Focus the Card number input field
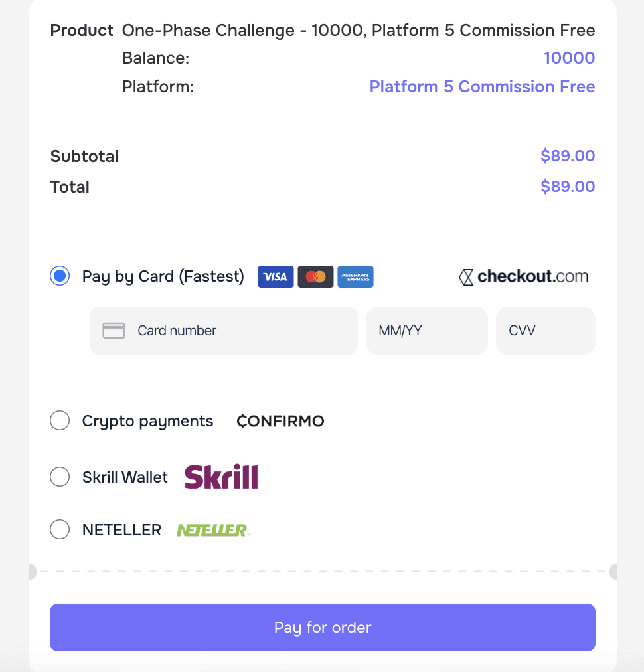 [x=224, y=331]
